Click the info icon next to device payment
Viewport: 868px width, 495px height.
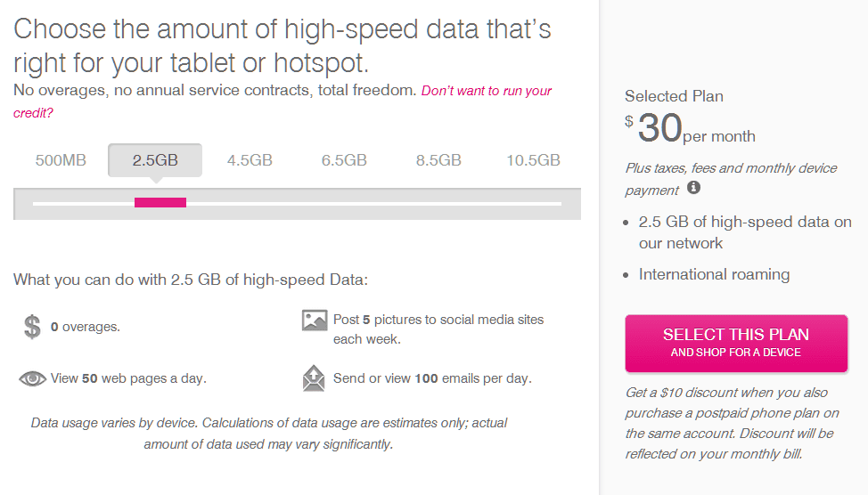[694, 188]
